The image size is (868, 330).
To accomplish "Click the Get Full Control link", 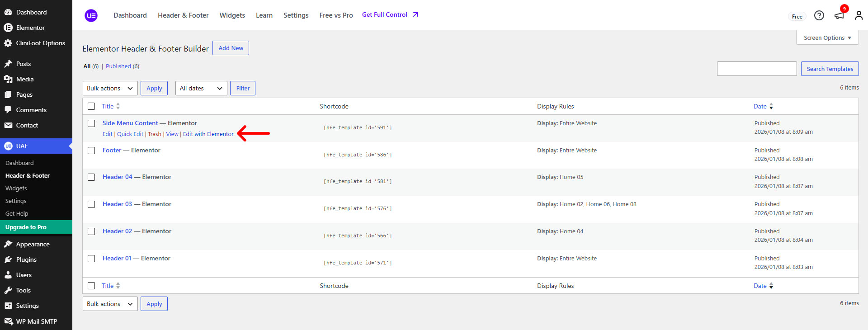I will point(390,14).
